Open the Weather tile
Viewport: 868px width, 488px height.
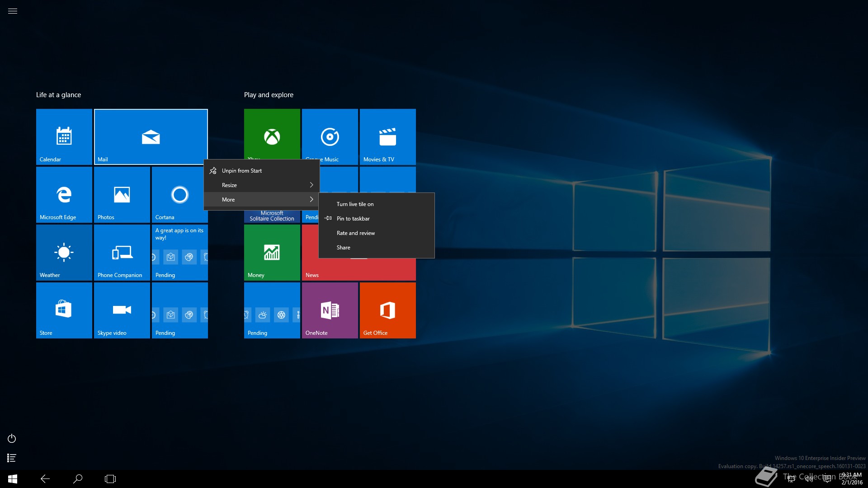coord(64,253)
